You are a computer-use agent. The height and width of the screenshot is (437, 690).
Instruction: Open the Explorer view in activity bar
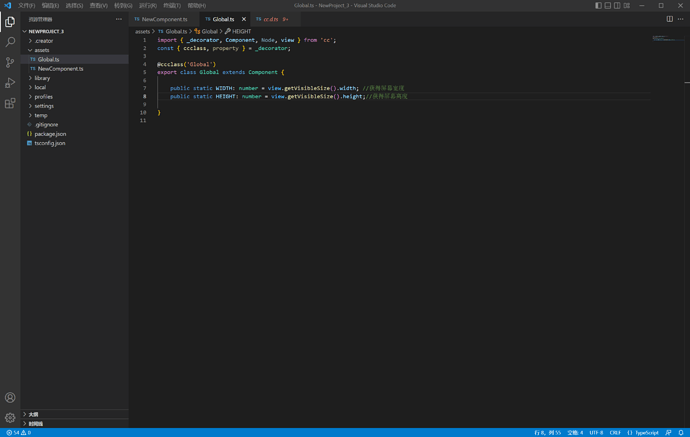tap(10, 22)
